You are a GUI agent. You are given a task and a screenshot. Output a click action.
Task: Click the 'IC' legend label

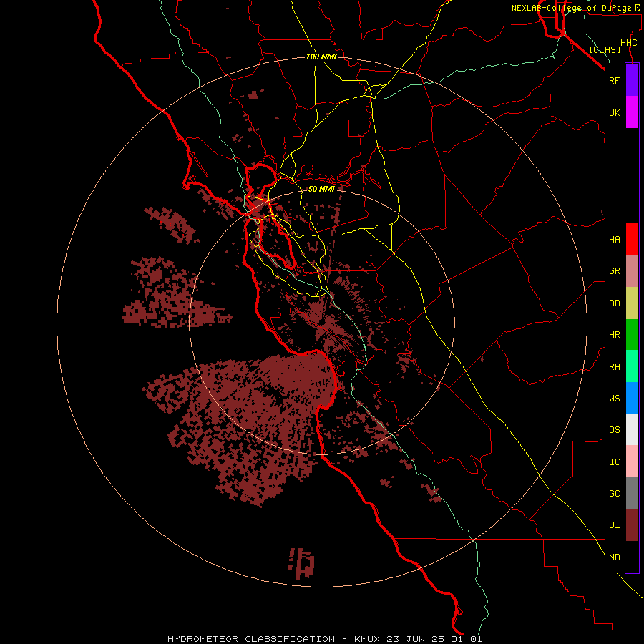614,462
